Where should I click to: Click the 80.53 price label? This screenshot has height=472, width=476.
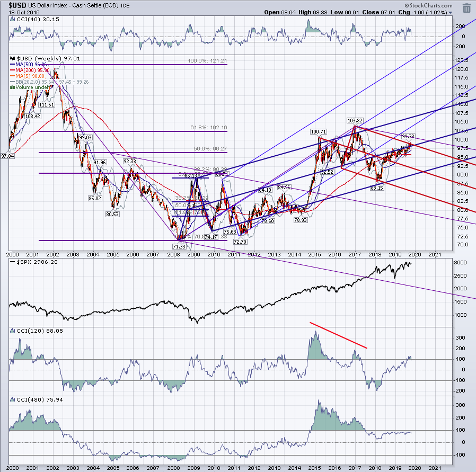[112, 214]
